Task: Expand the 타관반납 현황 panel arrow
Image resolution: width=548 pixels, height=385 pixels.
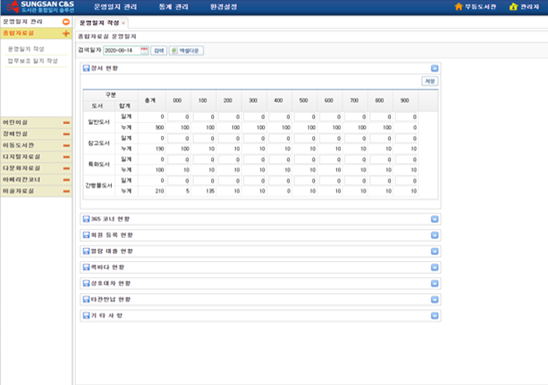Action: pos(434,299)
